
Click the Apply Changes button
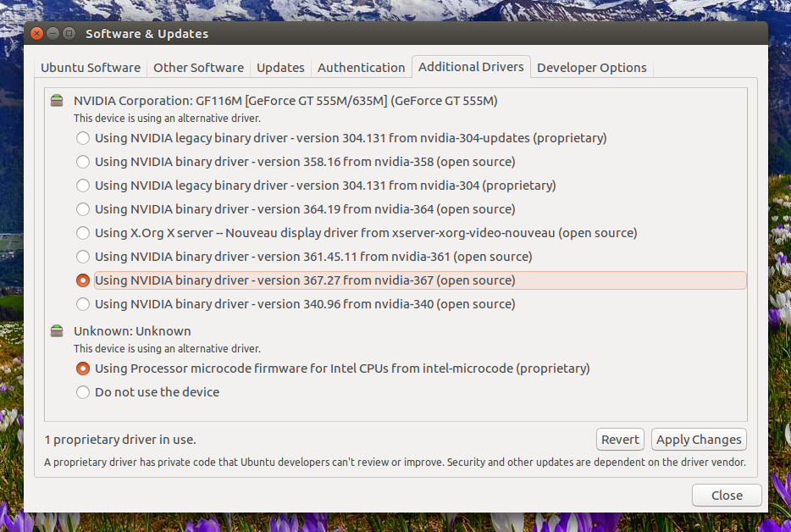click(699, 440)
